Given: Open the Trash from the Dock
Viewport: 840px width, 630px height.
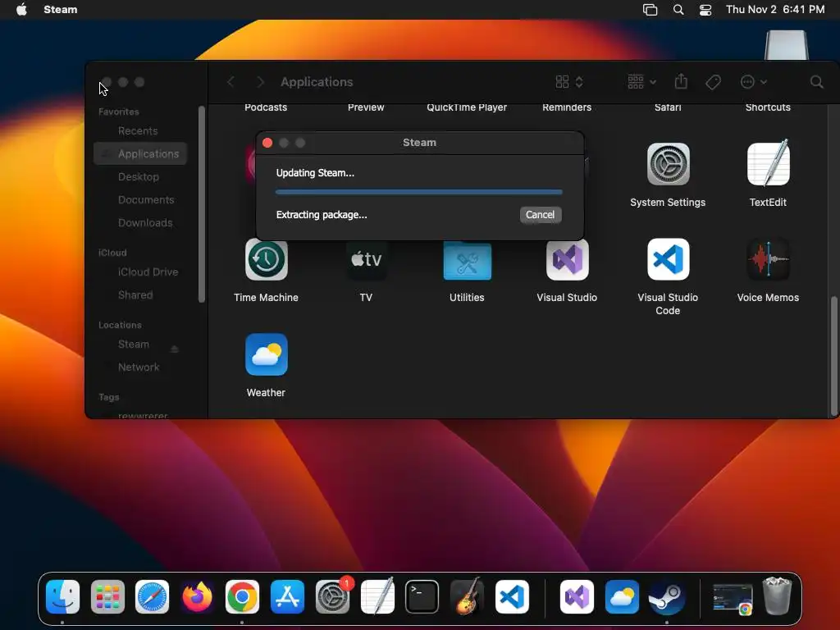Looking at the screenshot, I should [778, 596].
